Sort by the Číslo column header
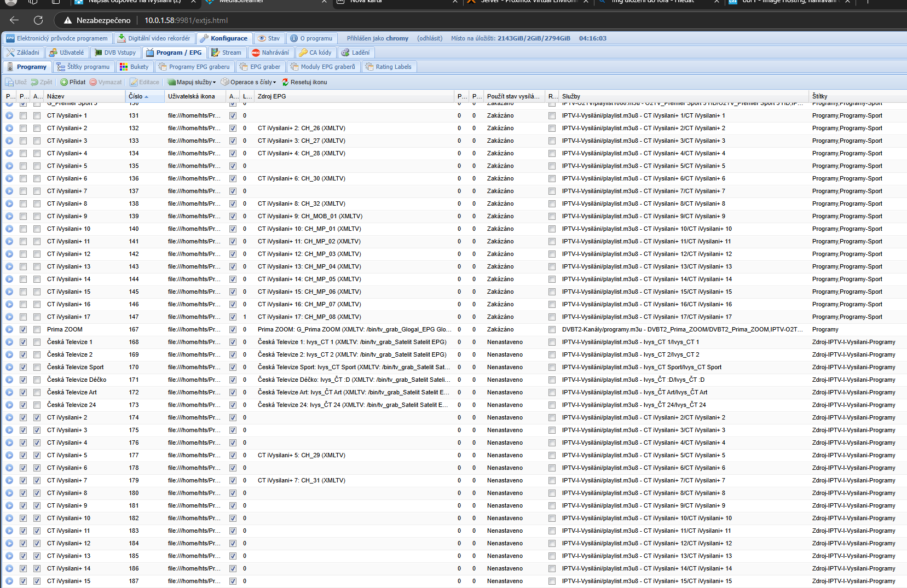Screen dimensions: 907x588 [x=136, y=96]
